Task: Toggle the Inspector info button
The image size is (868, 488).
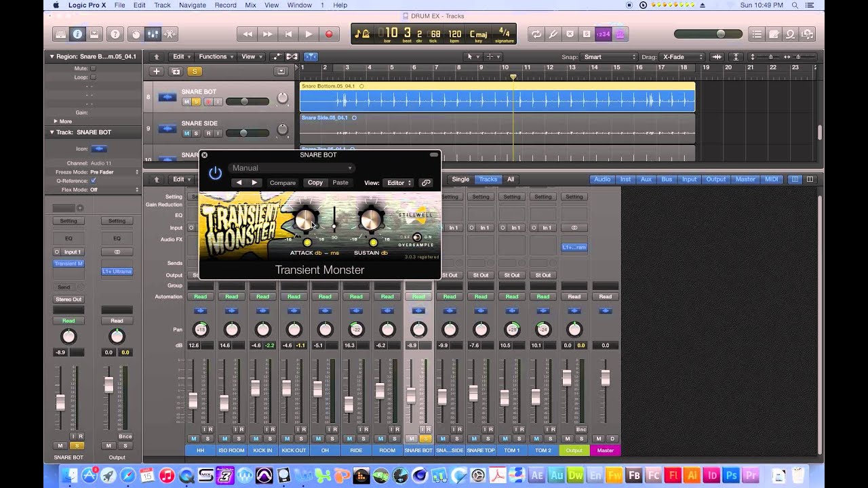Action: pos(77,34)
